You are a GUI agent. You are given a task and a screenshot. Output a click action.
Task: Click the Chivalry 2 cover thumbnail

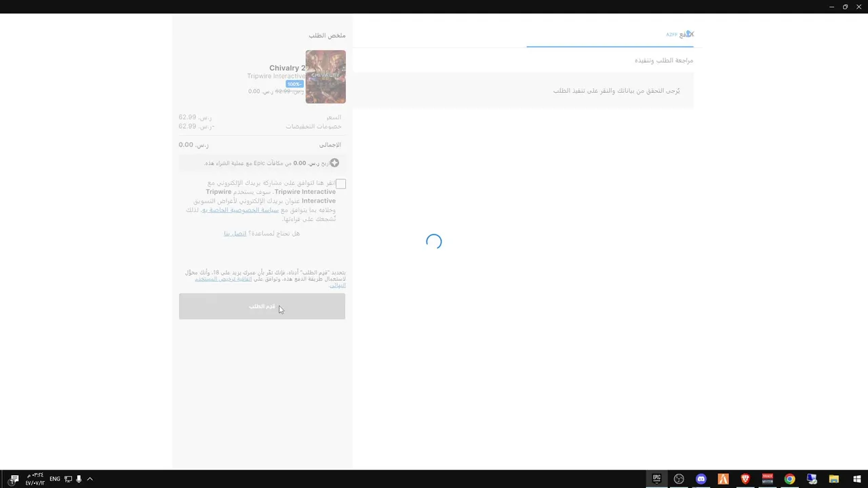click(325, 77)
